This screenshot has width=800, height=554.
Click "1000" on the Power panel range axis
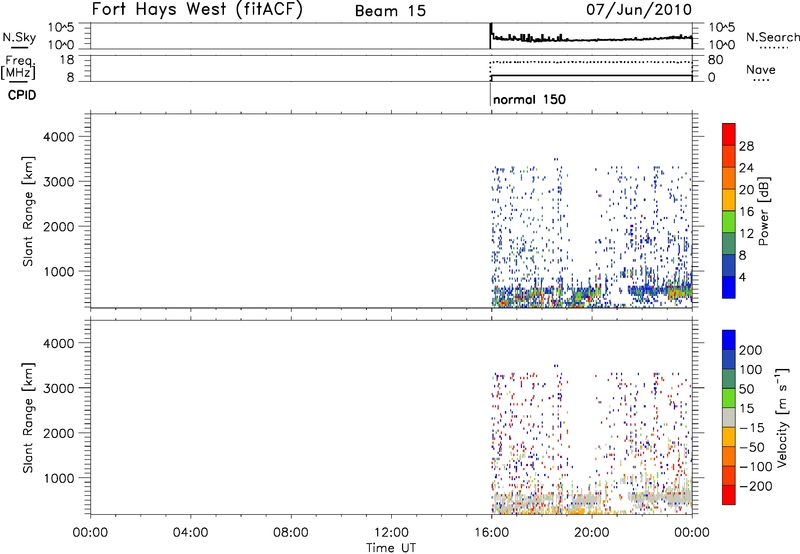pos(59,271)
